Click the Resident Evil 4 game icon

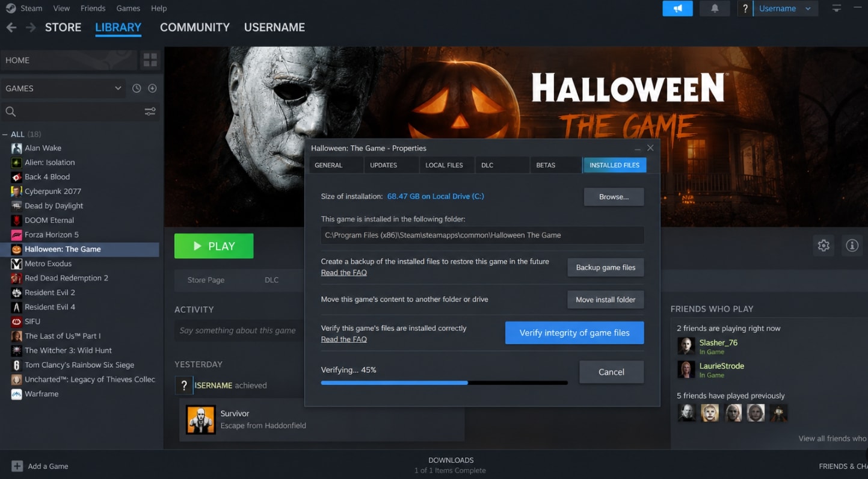16,307
